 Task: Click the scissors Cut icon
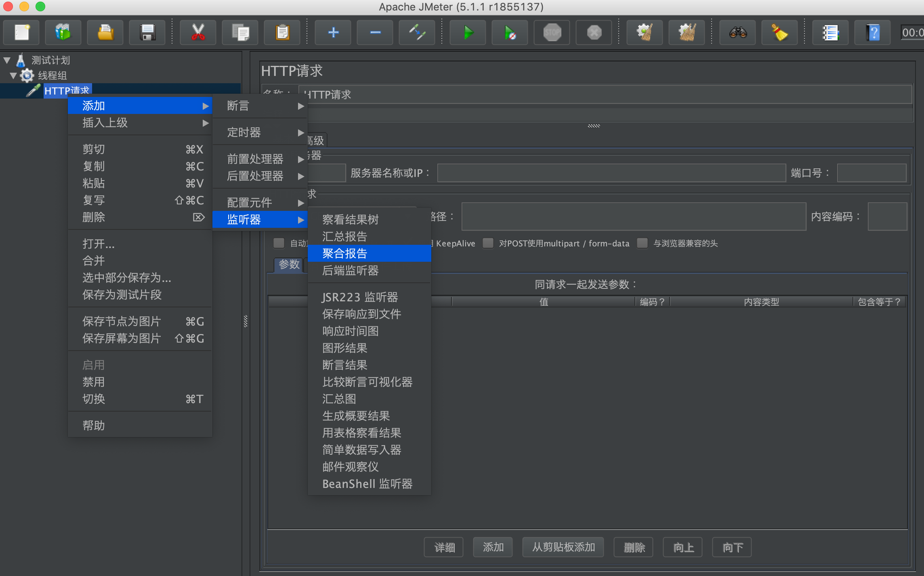(198, 32)
